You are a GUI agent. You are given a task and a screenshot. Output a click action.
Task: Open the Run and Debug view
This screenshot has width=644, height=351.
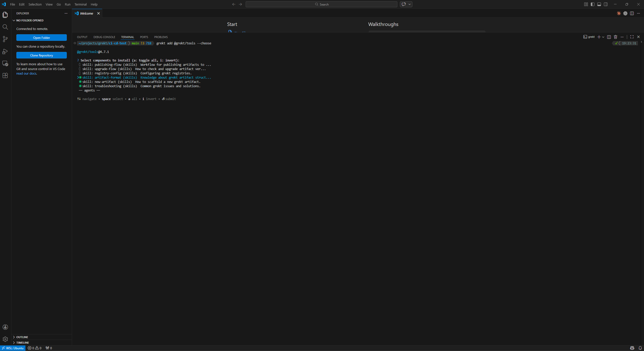coord(5,51)
